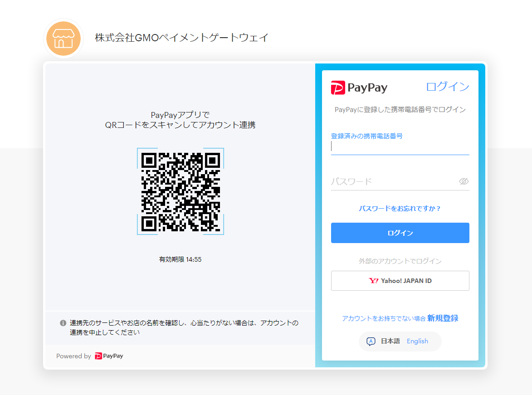The height and width of the screenshot is (395, 532).
Task: Switch language to English
Action: pyautogui.click(x=417, y=341)
